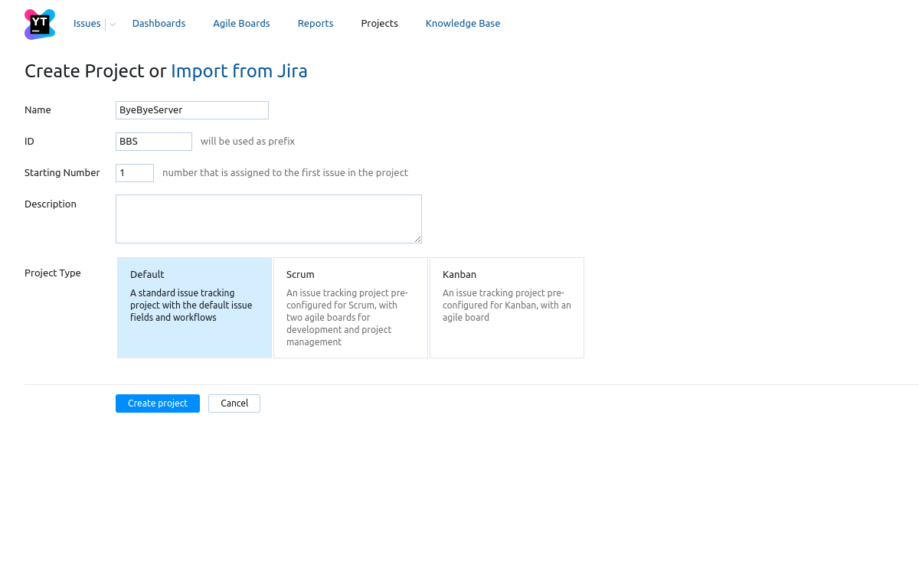Open Agile Boards page

click(x=241, y=24)
